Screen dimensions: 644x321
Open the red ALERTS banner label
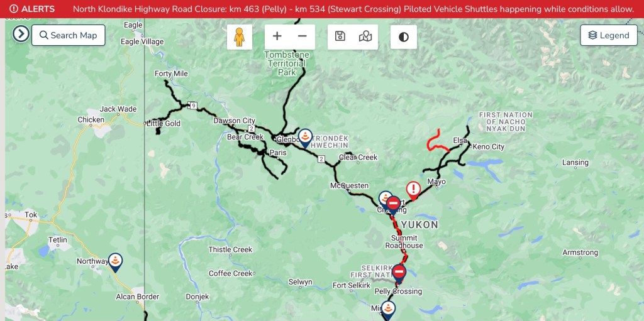32,9
